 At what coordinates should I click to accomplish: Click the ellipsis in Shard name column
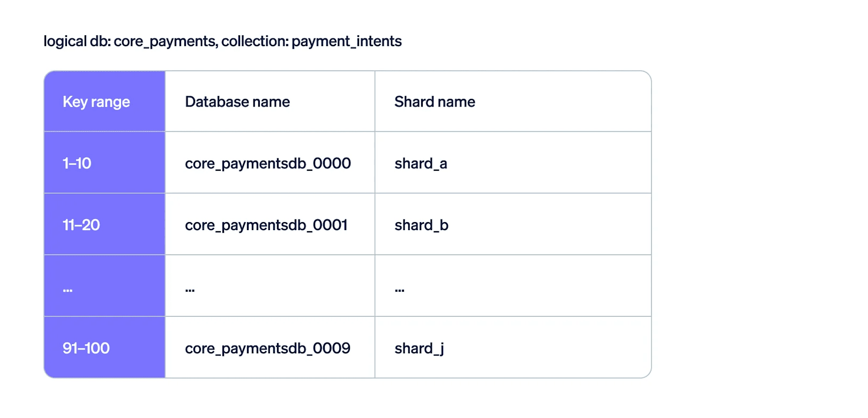coord(400,290)
